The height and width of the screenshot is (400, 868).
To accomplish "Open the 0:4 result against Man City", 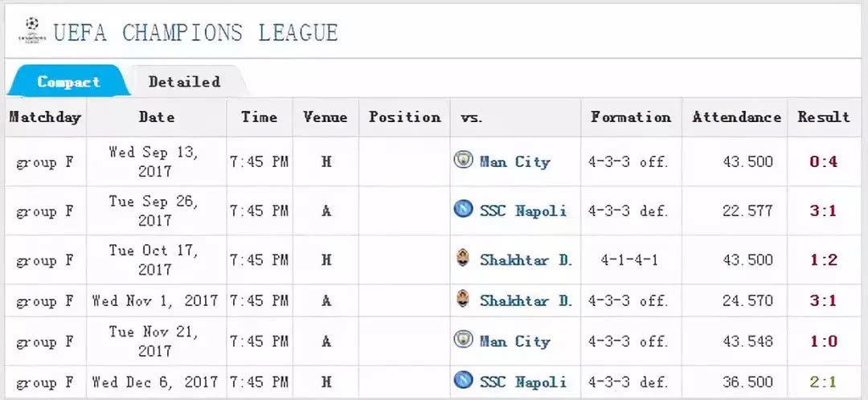I will pyautogui.click(x=823, y=161).
